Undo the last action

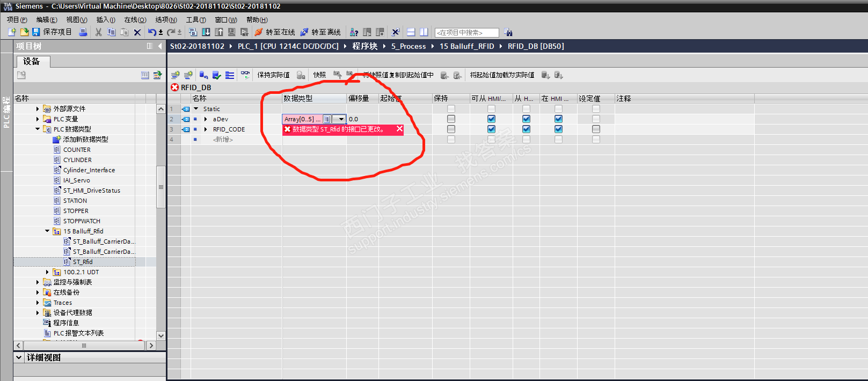[x=152, y=32]
